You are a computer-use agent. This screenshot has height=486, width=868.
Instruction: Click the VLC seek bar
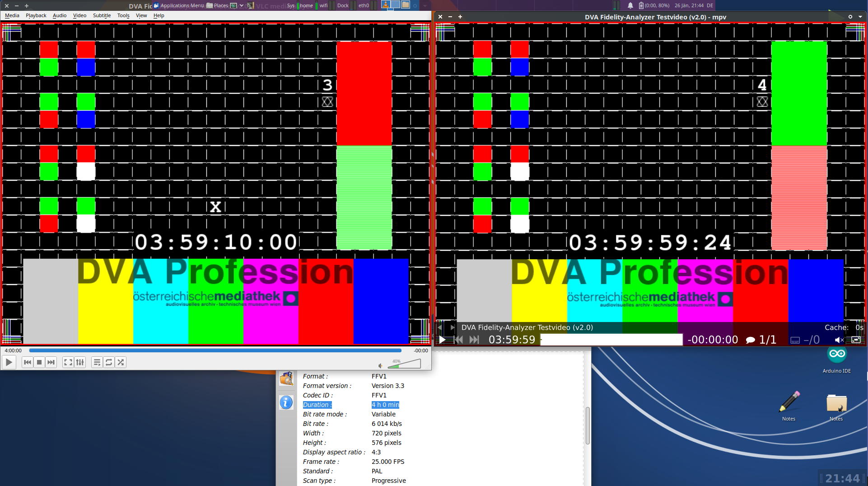(x=215, y=350)
